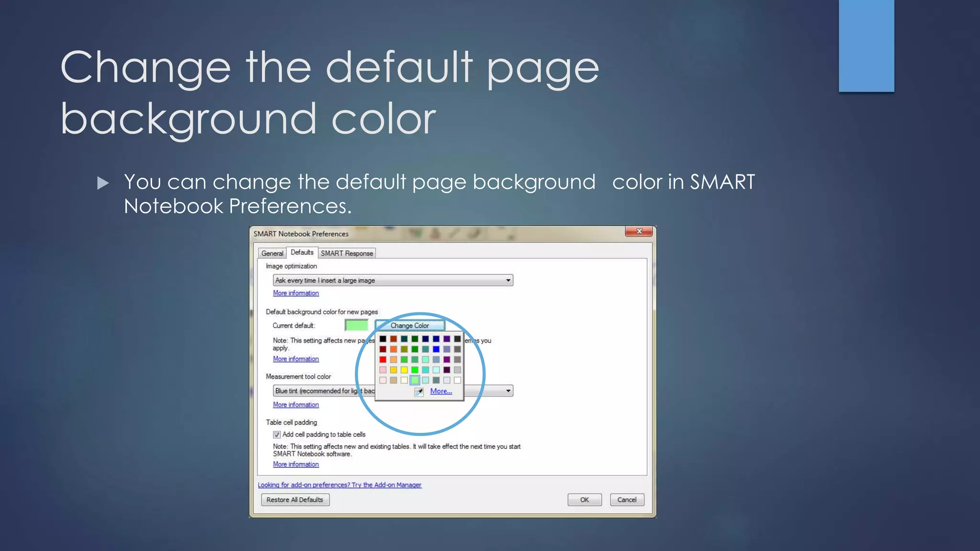Choose the white swatch in the palette
Screen dimensions: 980x551
pyautogui.click(x=457, y=381)
